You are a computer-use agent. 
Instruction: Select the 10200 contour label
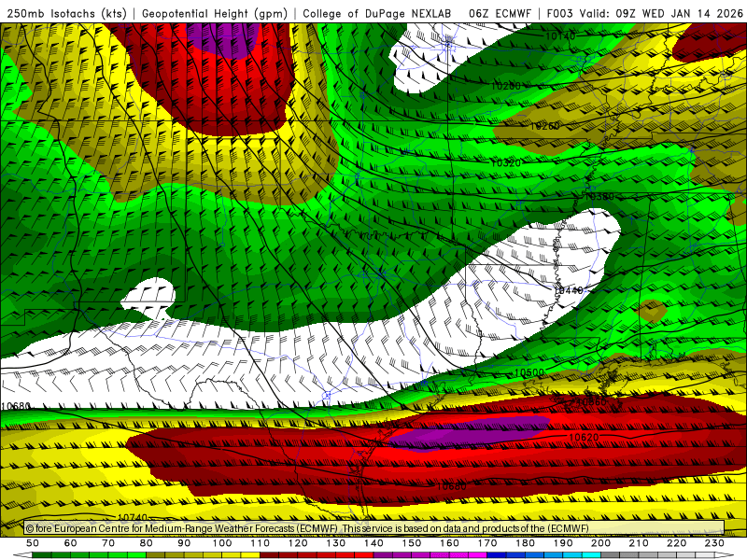[x=505, y=86]
